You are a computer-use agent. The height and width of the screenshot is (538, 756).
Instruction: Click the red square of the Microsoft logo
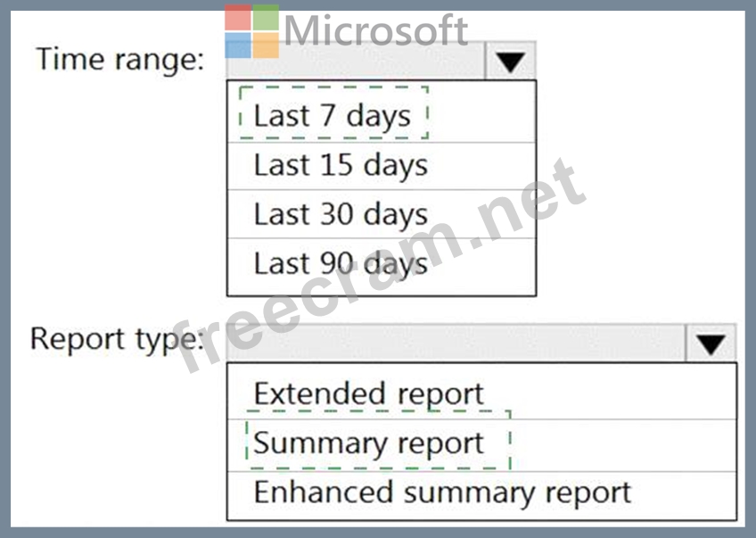[x=238, y=18]
